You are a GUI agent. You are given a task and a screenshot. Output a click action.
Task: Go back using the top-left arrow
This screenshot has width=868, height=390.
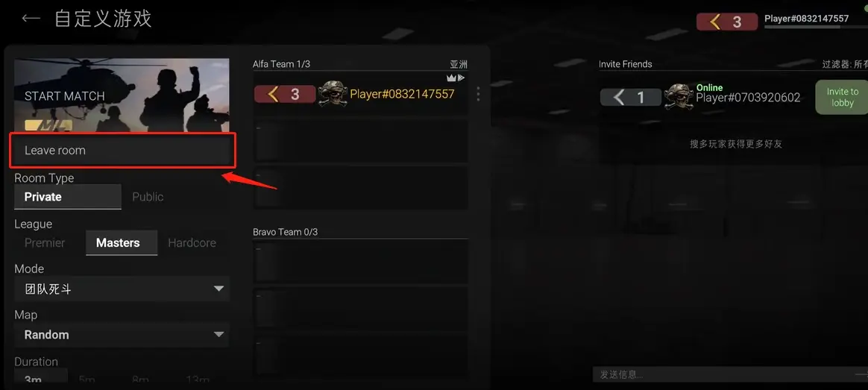(x=31, y=18)
